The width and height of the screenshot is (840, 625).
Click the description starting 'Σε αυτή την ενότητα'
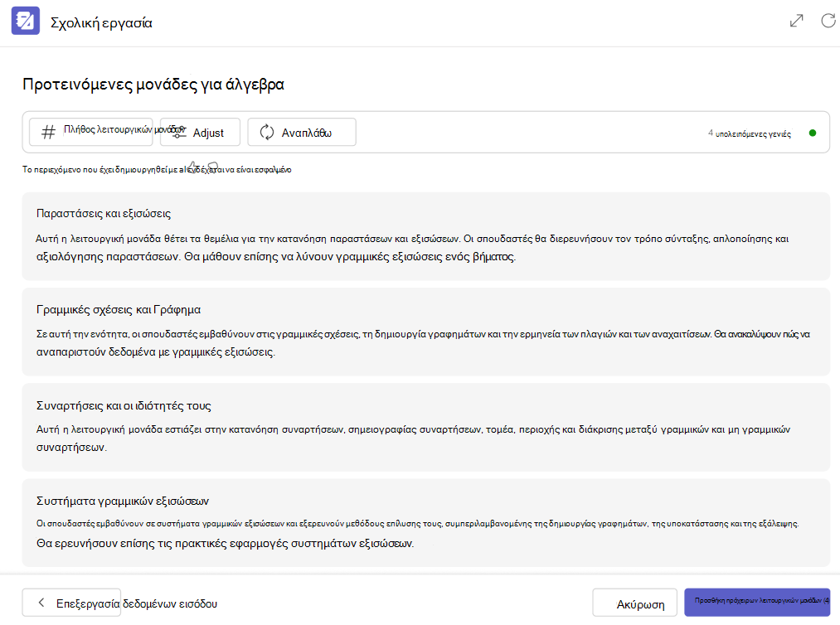coord(423,343)
